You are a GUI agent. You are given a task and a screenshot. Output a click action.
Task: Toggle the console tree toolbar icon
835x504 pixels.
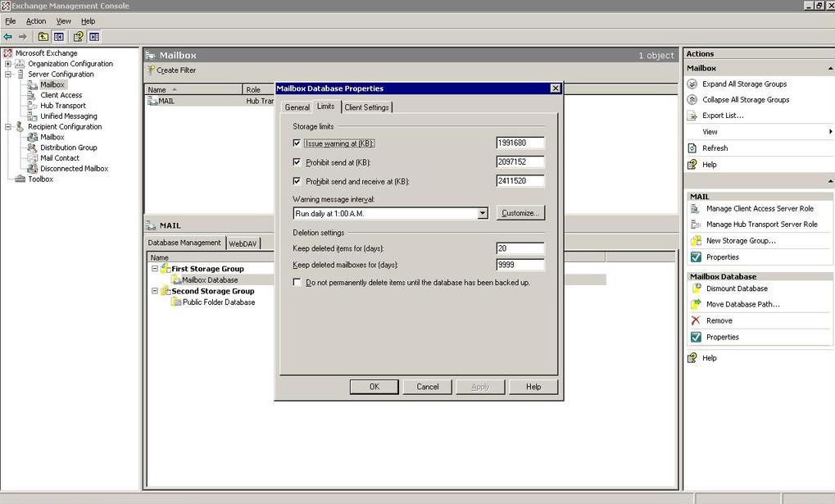[x=58, y=37]
